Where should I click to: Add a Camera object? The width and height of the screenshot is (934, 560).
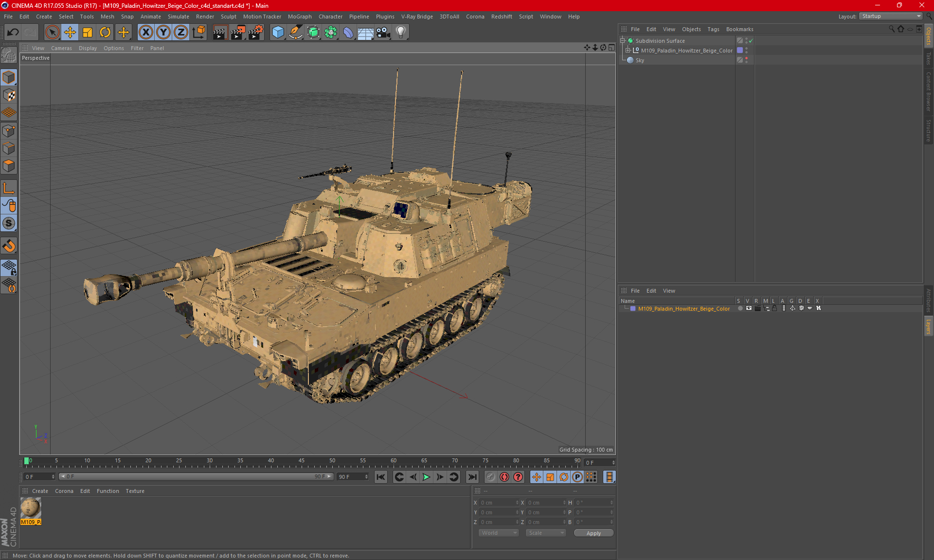[x=383, y=33]
